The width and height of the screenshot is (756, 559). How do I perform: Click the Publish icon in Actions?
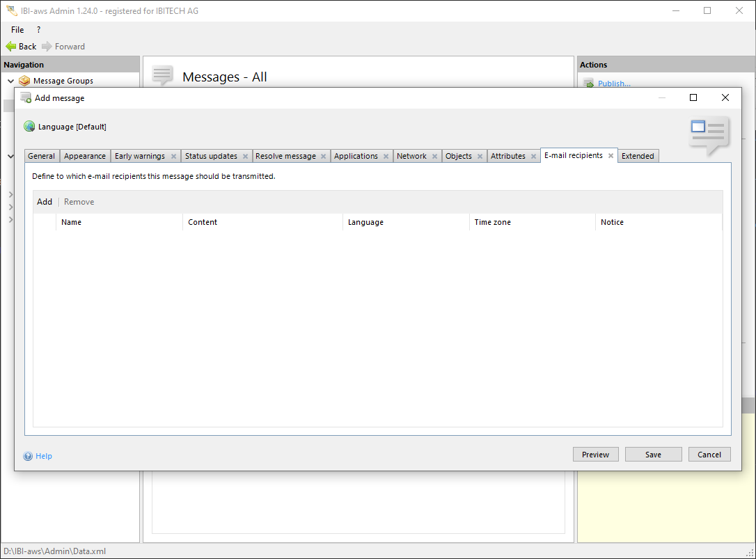588,84
